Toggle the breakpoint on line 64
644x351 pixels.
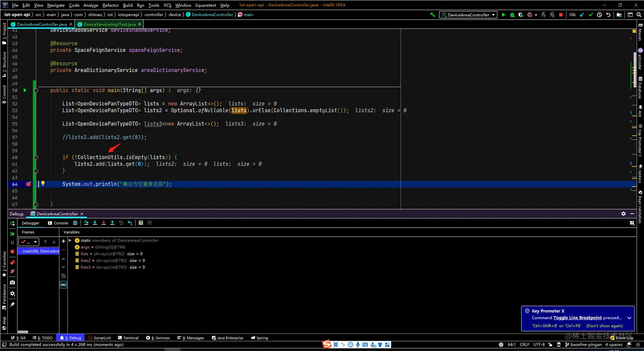click(x=28, y=184)
